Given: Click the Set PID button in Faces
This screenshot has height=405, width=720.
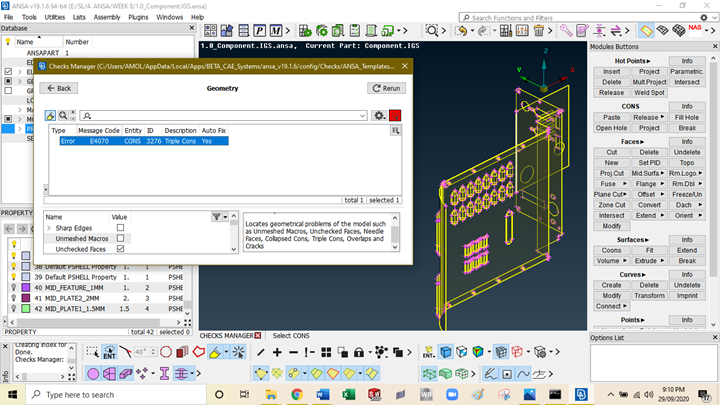Looking at the screenshot, I should [x=649, y=163].
